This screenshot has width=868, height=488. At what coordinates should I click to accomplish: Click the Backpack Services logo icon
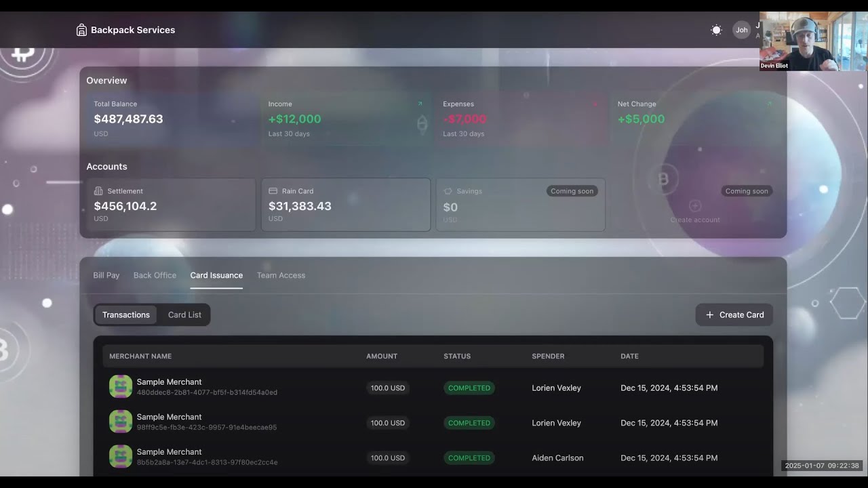pyautogui.click(x=81, y=30)
